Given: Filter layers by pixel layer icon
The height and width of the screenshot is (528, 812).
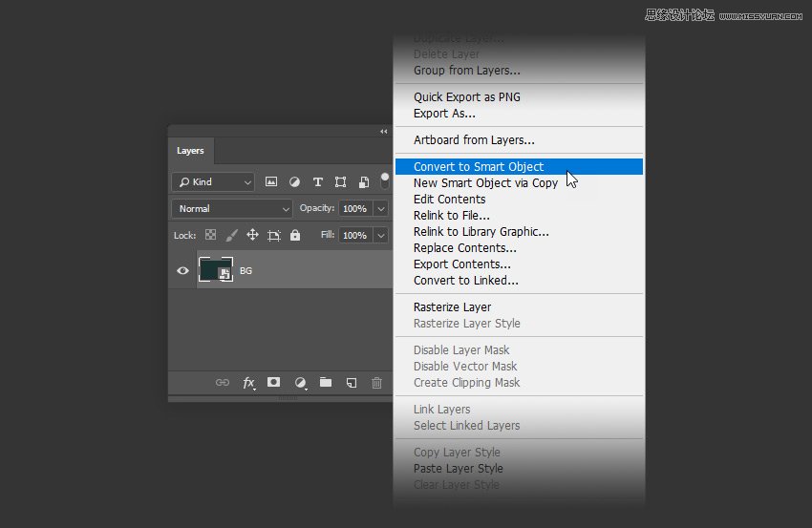Looking at the screenshot, I should [271, 181].
